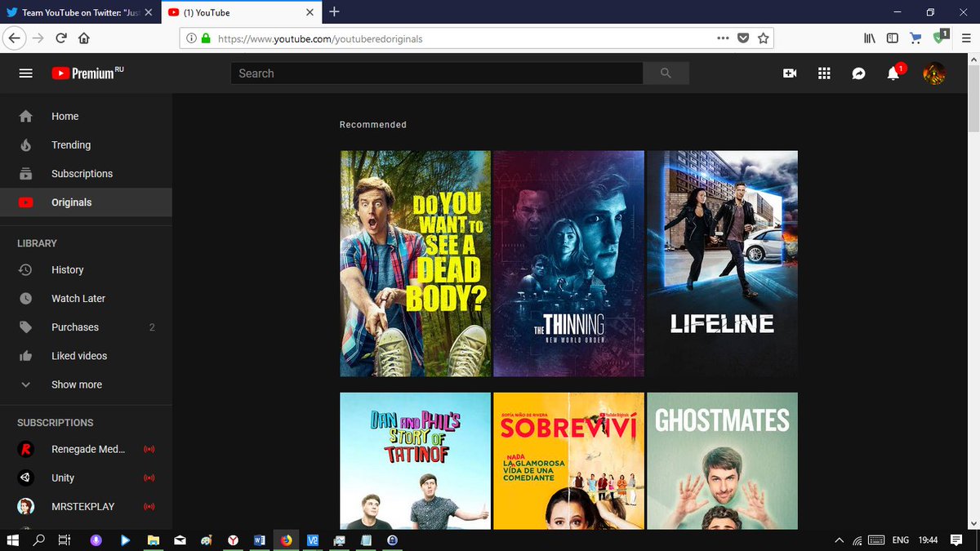The height and width of the screenshot is (551, 980).
Task: Open the Sobreviví poster
Action: click(568, 460)
